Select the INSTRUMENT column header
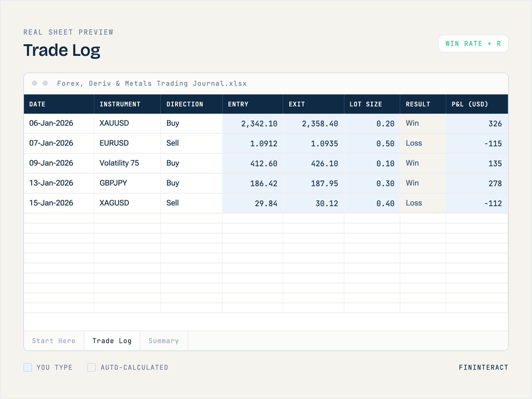 coord(127,104)
